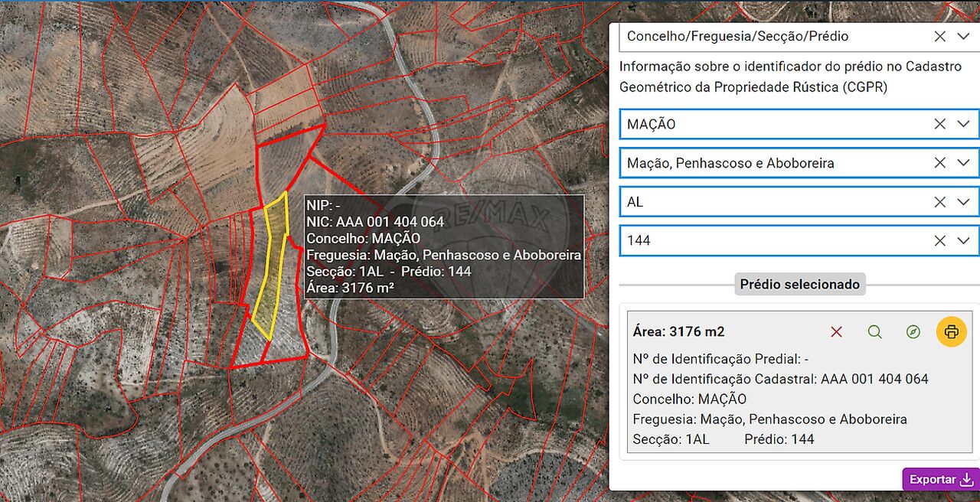Click into the MAÇÃO concelho field

(x=766, y=124)
